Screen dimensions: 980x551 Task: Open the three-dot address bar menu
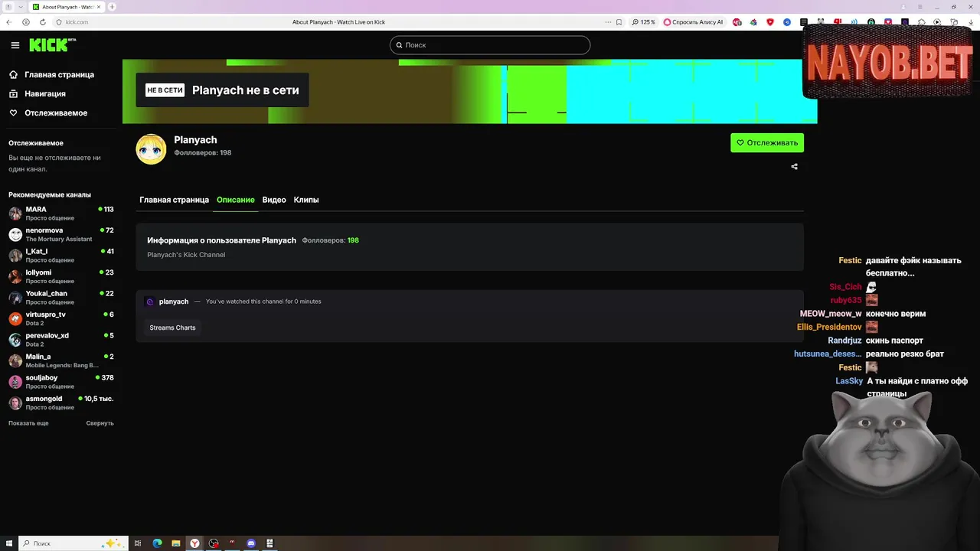coord(606,22)
